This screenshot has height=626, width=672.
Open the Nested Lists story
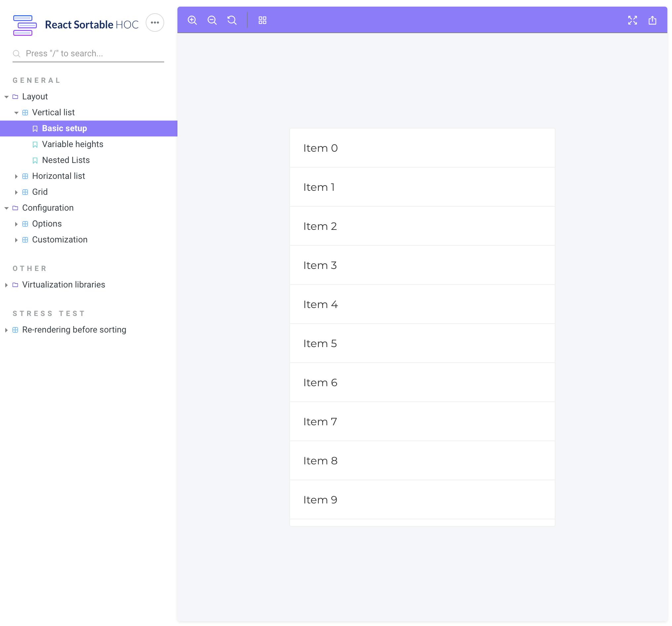tap(66, 160)
